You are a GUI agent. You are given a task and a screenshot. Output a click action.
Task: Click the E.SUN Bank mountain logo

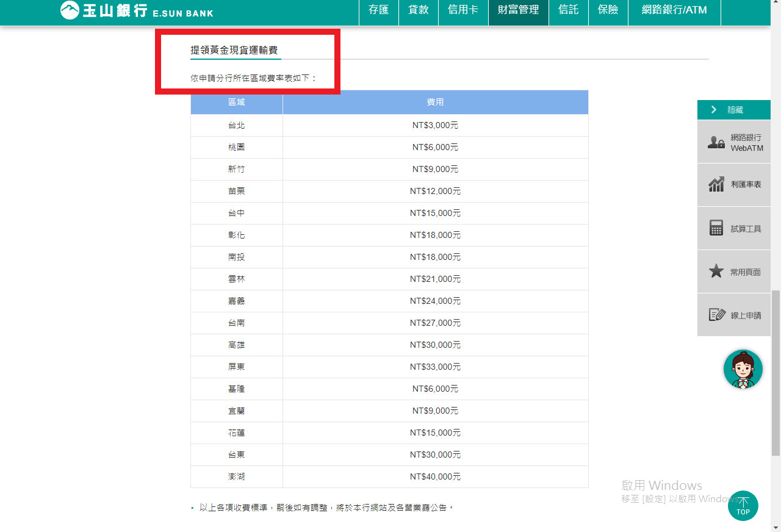pos(70,10)
